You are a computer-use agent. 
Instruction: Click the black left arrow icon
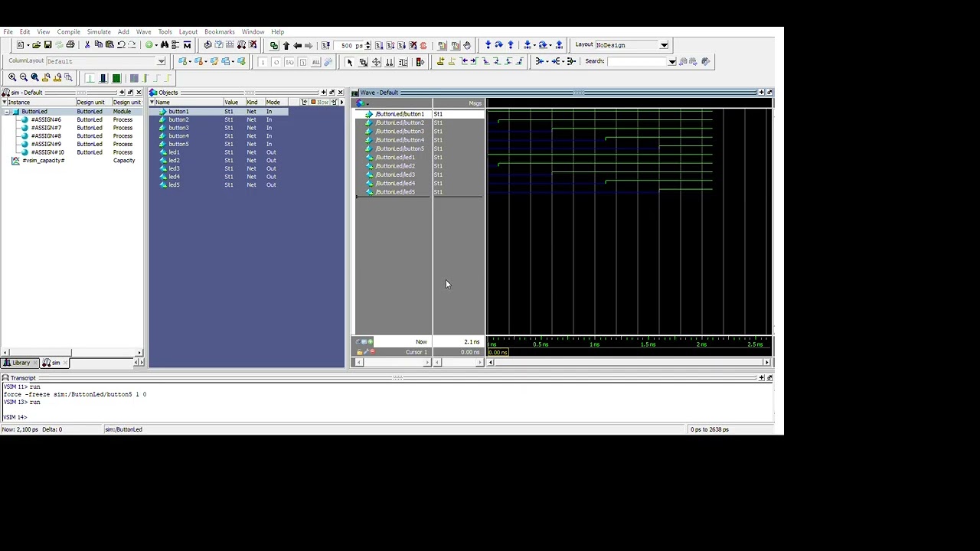[x=297, y=45]
